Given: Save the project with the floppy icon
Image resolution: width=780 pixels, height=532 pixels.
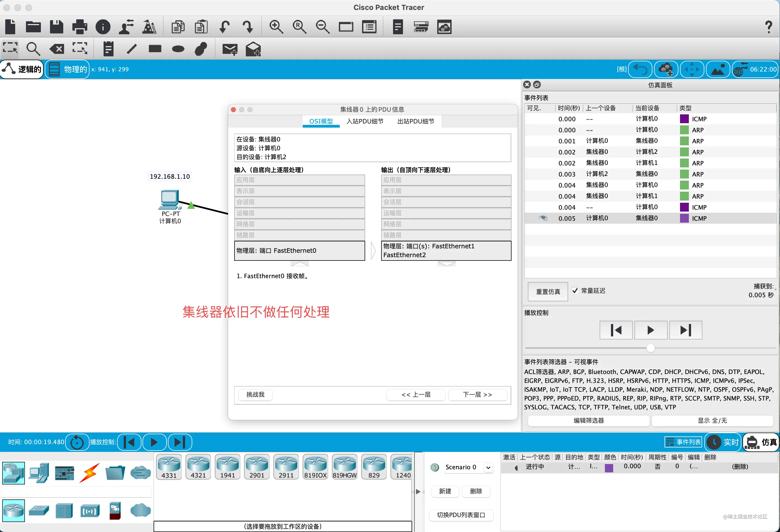Looking at the screenshot, I should pos(56,27).
